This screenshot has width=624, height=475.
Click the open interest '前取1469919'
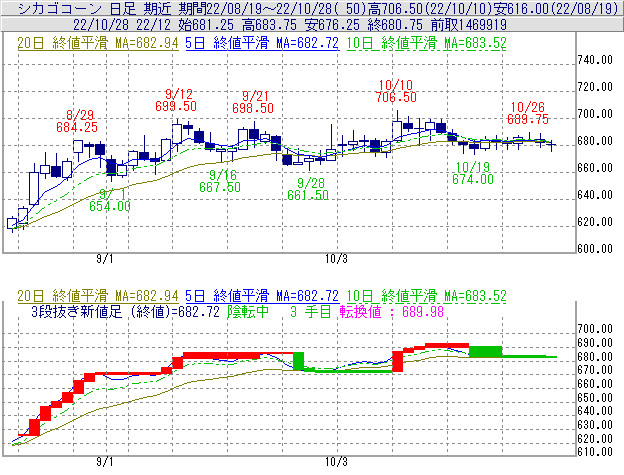pos(469,25)
